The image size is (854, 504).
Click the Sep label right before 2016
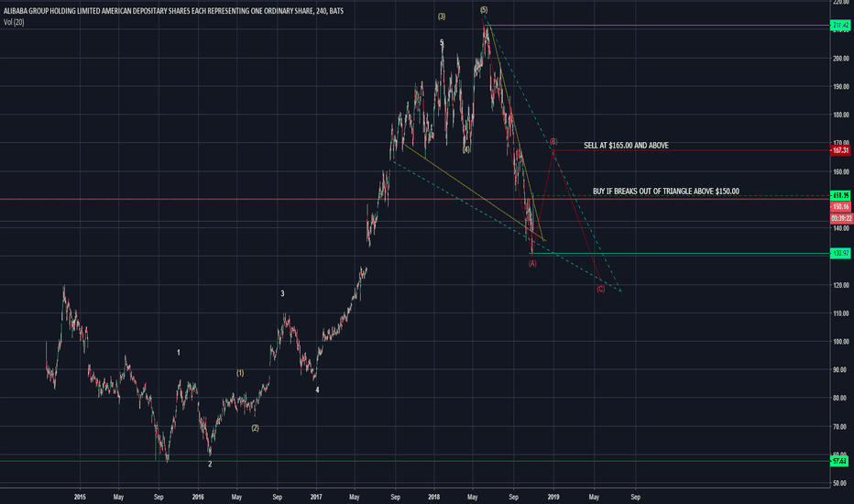[159, 497]
